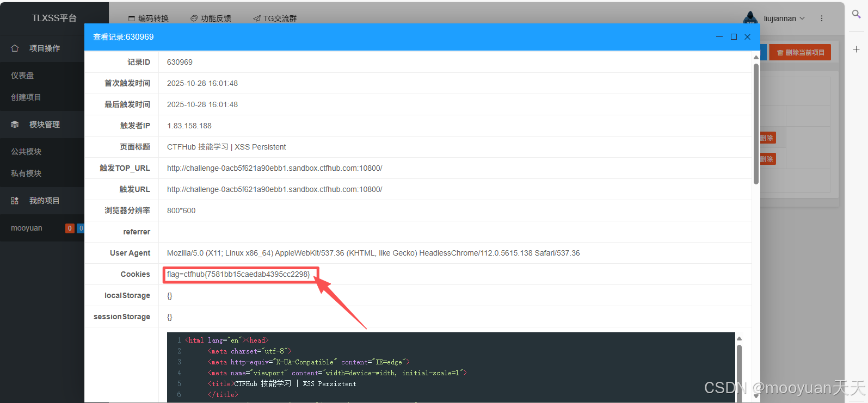Click the Cookies row label
The image size is (868, 403).
[x=136, y=274]
